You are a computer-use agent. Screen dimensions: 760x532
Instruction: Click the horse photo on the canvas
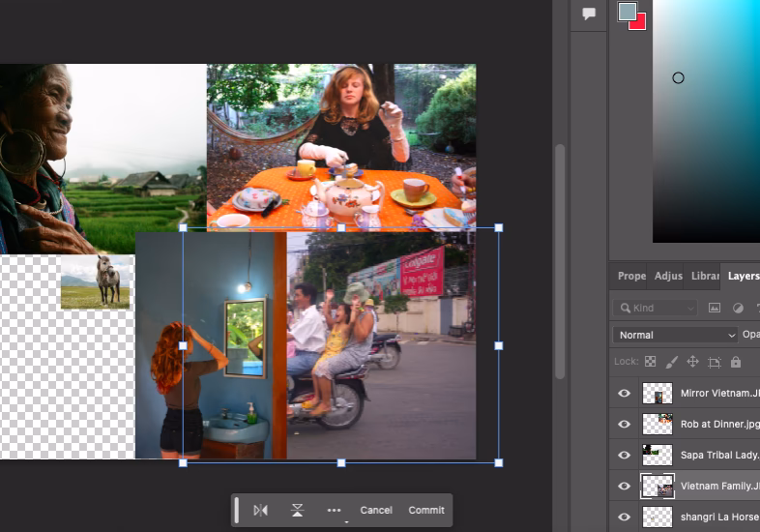(x=95, y=281)
